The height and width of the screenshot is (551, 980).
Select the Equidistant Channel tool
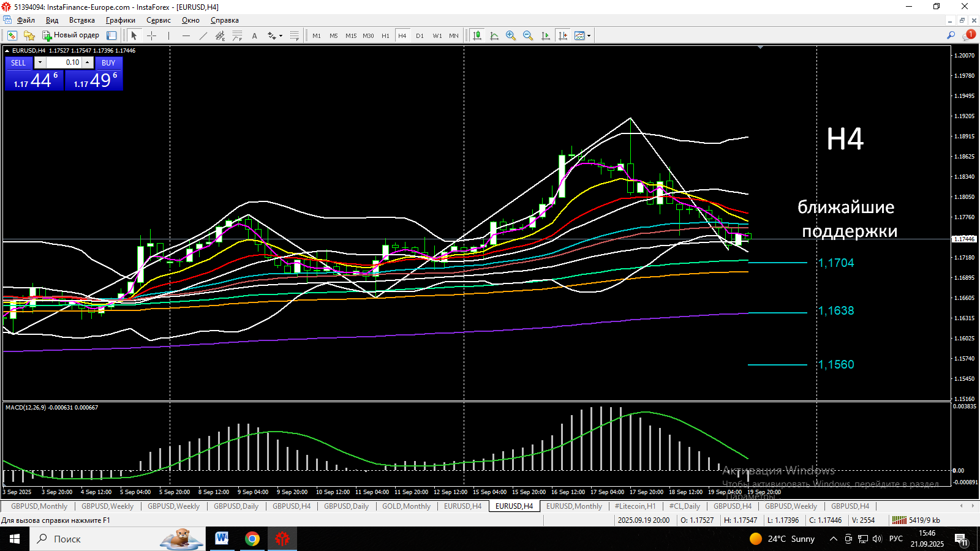tap(221, 36)
